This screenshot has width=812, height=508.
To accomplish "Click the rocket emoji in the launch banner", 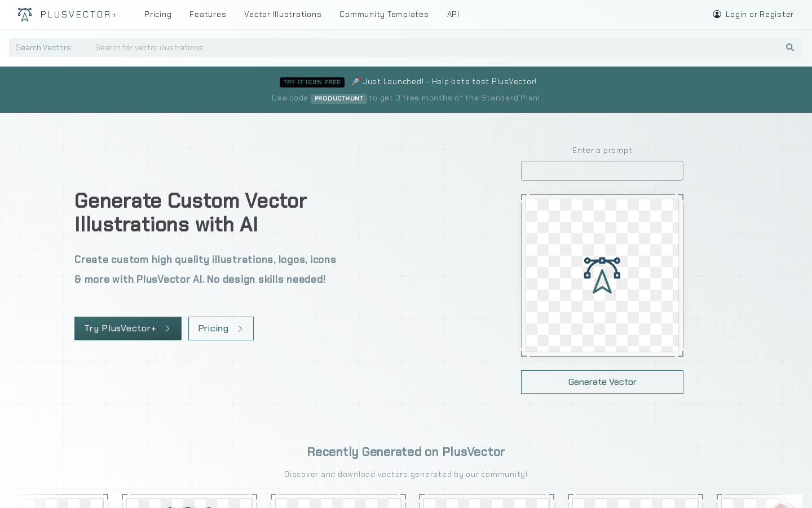I will pos(356,81).
